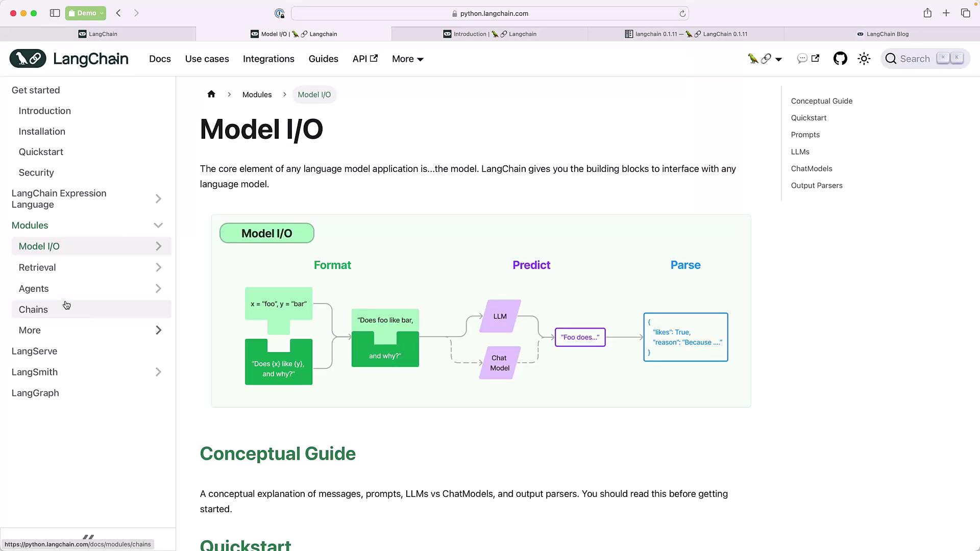Click the Search input field
The image size is (980, 551).
(914, 59)
